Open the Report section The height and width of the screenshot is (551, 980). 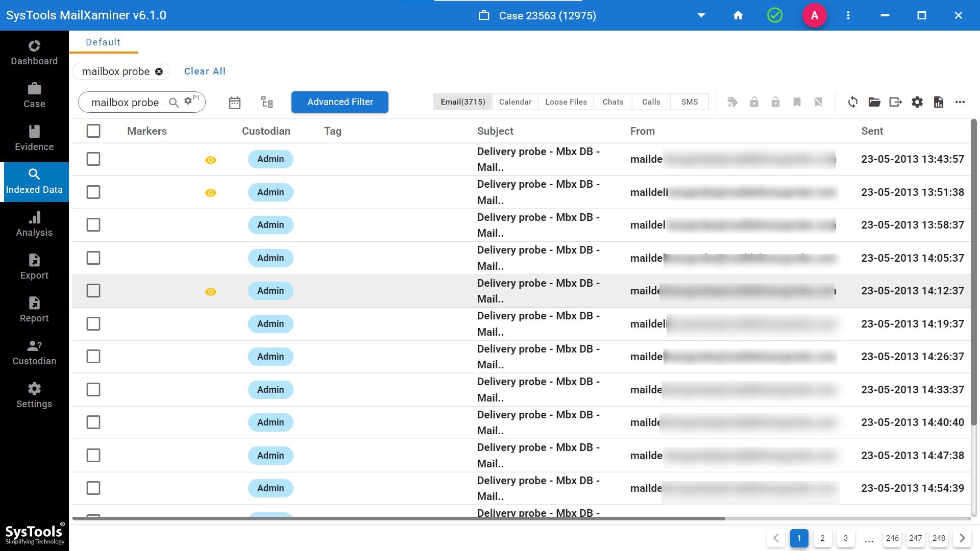(x=34, y=310)
